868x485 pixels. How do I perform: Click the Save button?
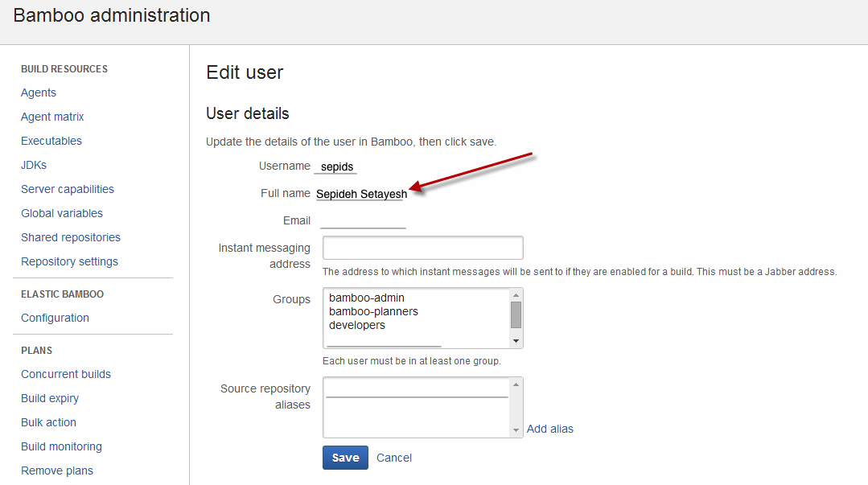(345, 458)
